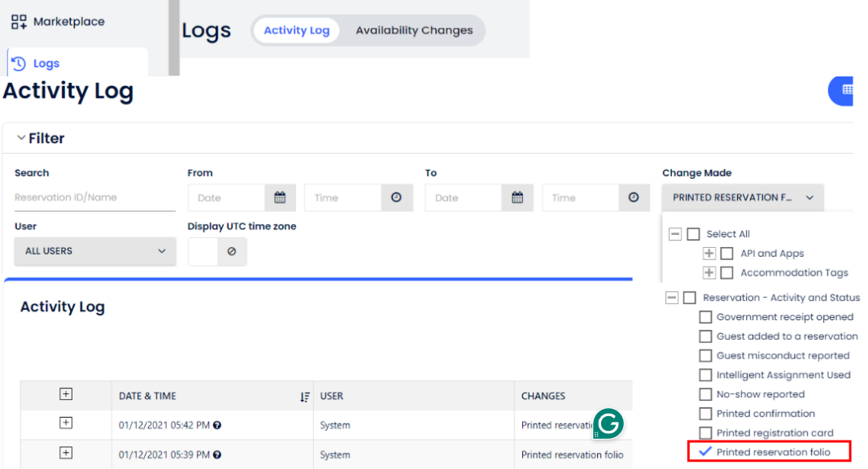Image resolution: width=868 pixels, height=469 pixels.
Task: Check the Printed confirmation checkbox
Action: [705, 414]
